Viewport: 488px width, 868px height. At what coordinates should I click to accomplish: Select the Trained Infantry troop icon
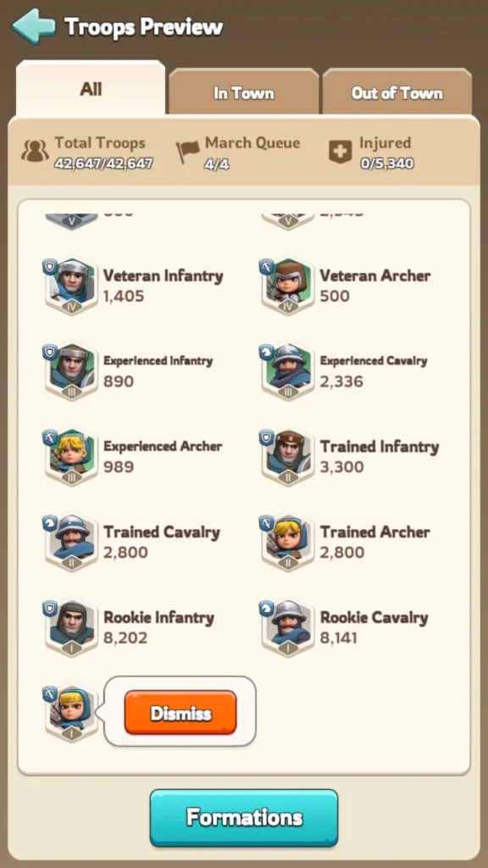pos(287,457)
